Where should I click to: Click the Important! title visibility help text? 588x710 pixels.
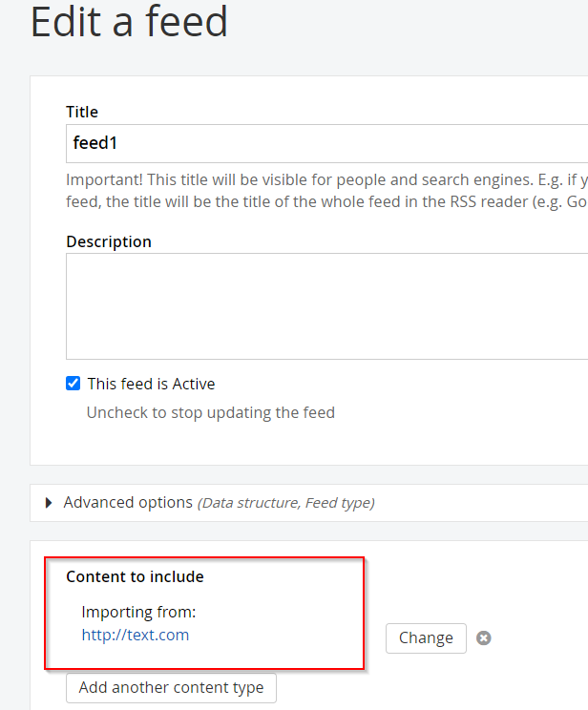point(326,180)
